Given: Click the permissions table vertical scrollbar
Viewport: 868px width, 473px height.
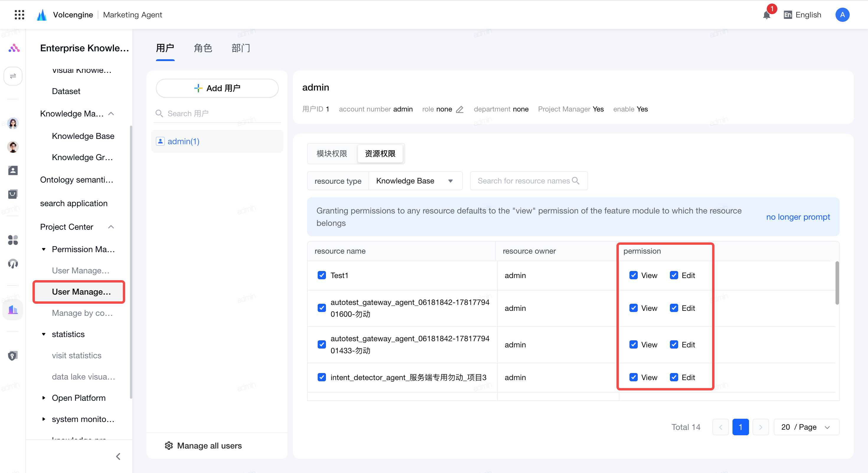Looking at the screenshot, I should 837,283.
